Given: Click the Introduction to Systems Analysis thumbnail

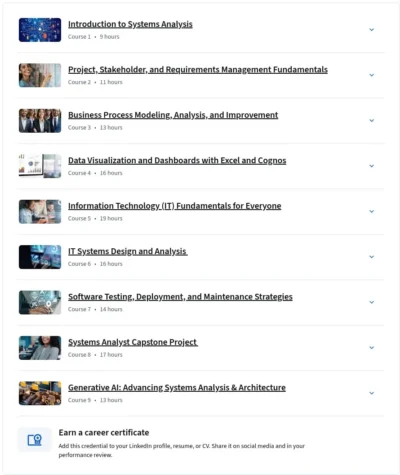Looking at the screenshot, I should tap(40, 30).
